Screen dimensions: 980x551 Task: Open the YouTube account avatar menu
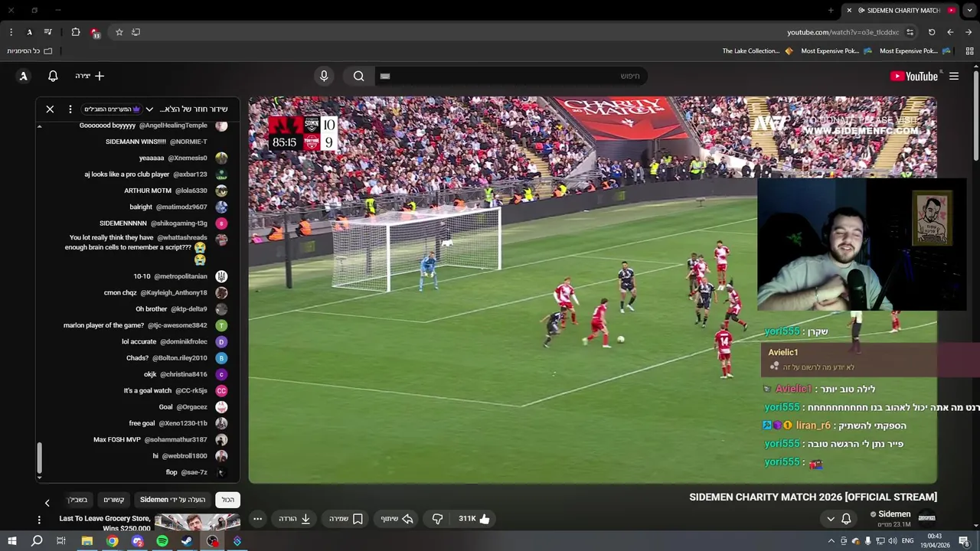point(23,76)
